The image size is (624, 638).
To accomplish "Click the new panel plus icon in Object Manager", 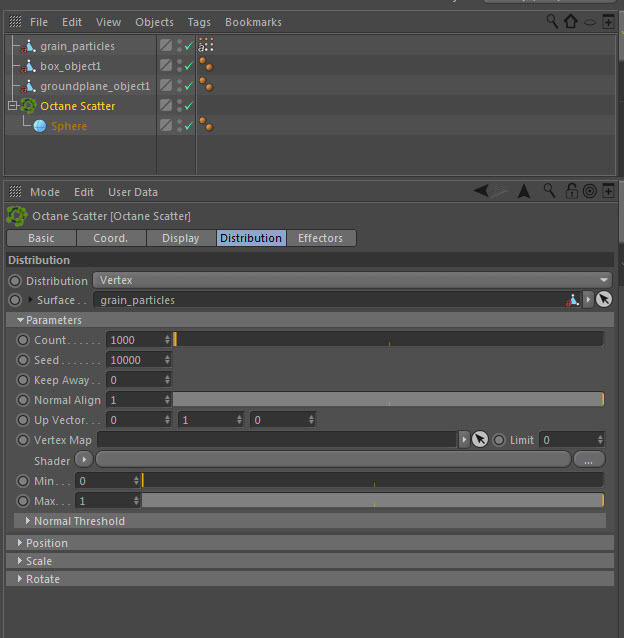I will tap(608, 22).
